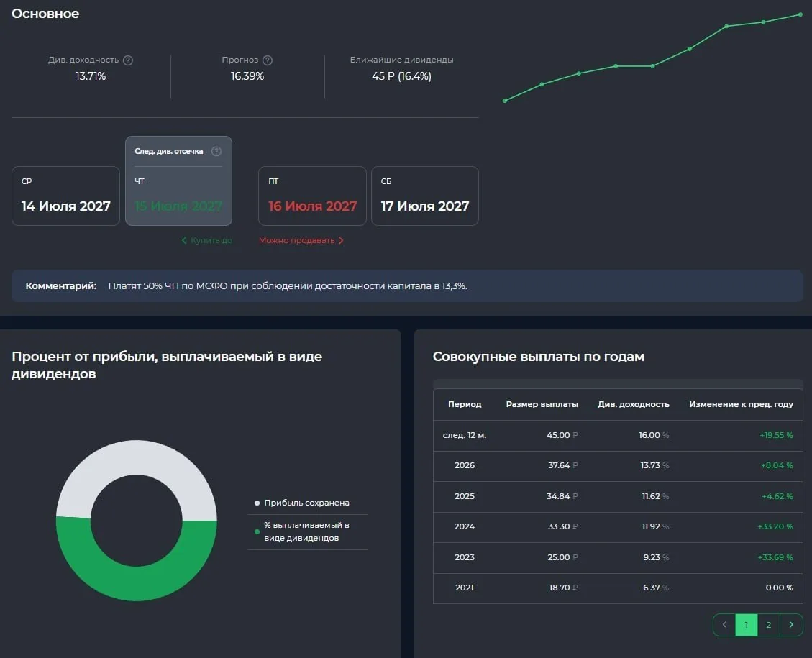The width and height of the screenshot is (812, 658).
Task: Open the help icon for След. див. отсечка
Action: coord(216,151)
